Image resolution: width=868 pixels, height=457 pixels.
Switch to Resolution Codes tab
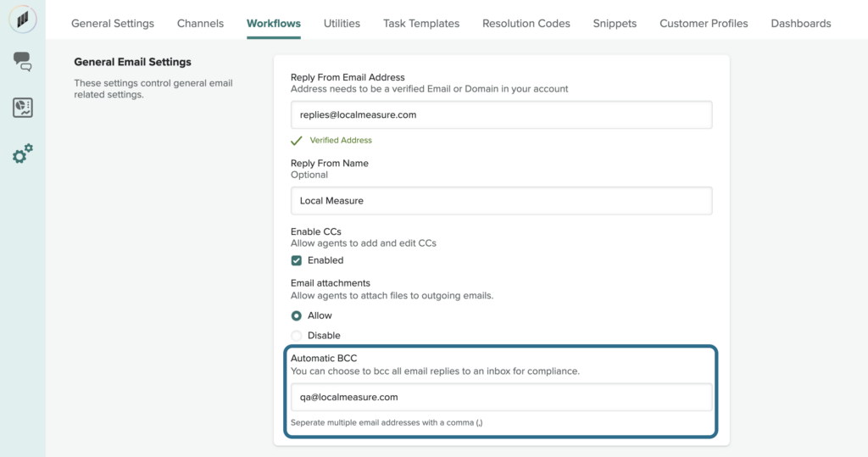click(526, 24)
